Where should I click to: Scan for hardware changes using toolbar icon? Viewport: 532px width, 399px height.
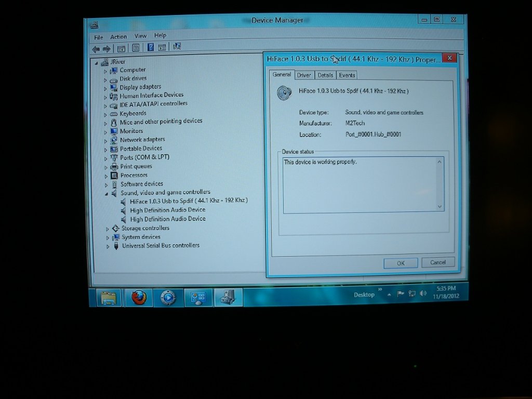[177, 46]
